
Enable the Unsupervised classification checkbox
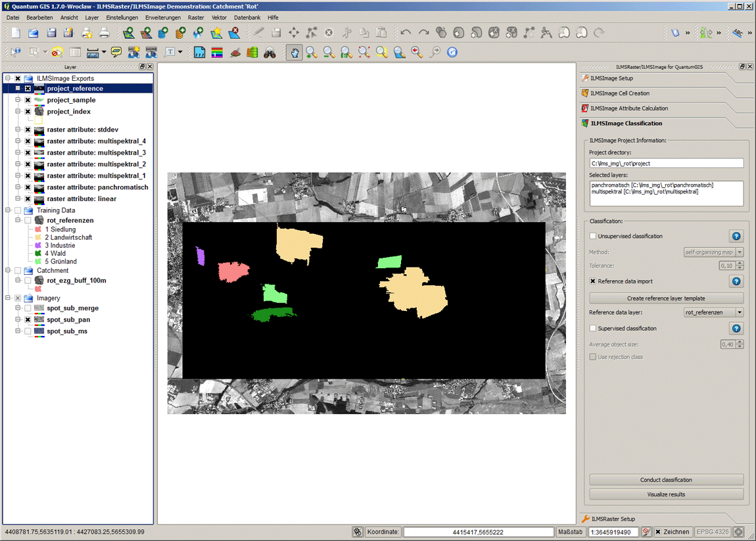pyautogui.click(x=593, y=236)
